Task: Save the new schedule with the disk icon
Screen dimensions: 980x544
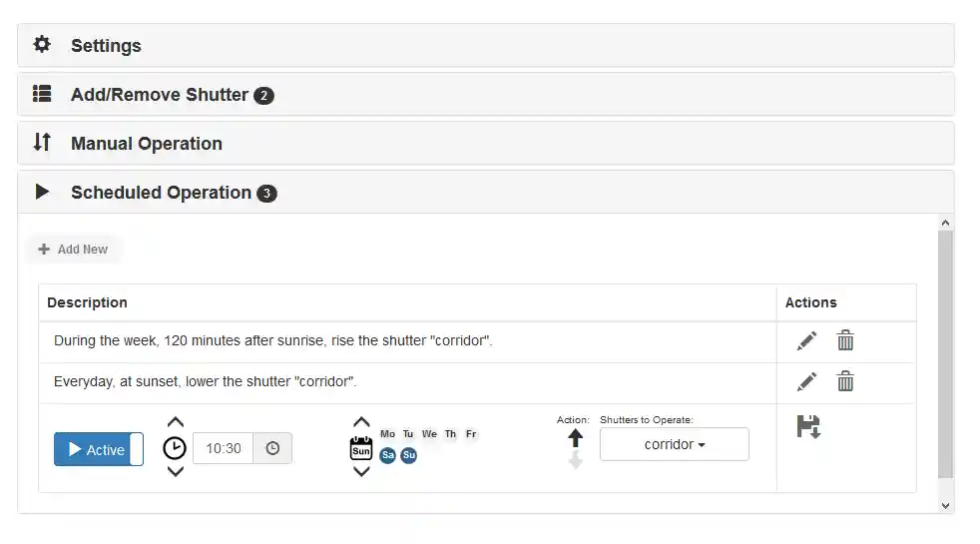Action: coord(808,427)
